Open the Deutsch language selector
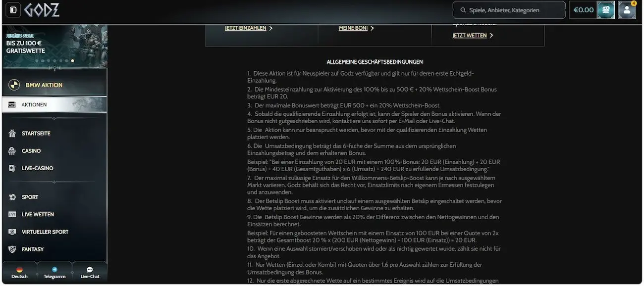The width and height of the screenshot is (644, 286). 20,273
